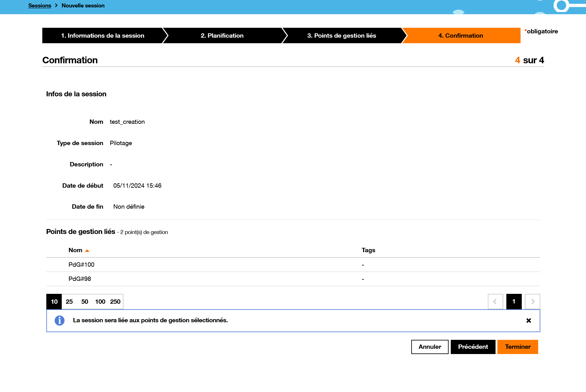Open the Sessions breadcrumb link
The image size is (586, 392).
click(x=40, y=5)
